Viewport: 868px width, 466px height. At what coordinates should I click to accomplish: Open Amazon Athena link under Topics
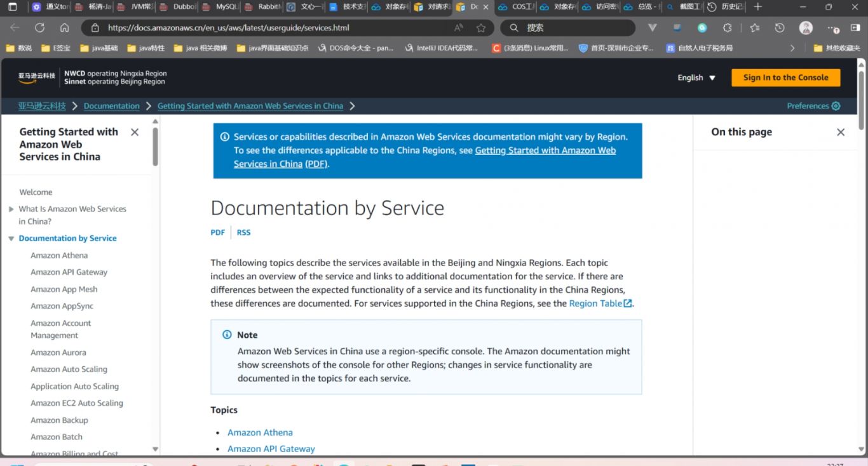(261, 432)
